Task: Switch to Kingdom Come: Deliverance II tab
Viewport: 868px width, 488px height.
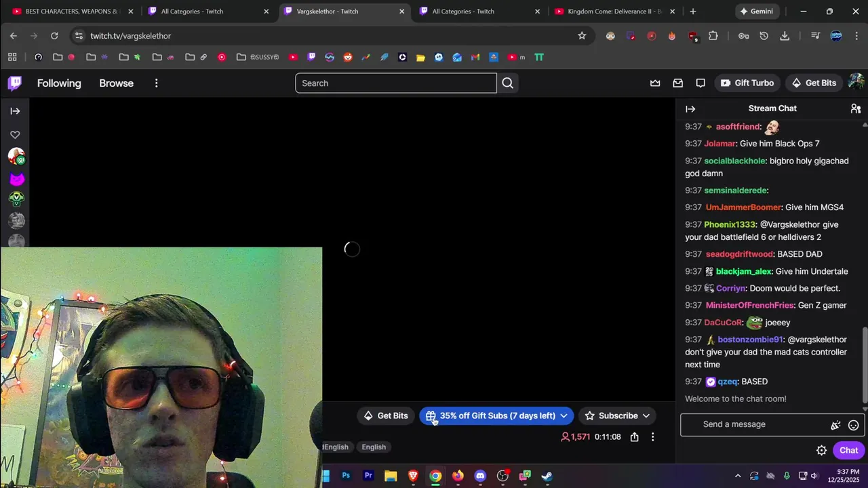Action: (x=614, y=12)
